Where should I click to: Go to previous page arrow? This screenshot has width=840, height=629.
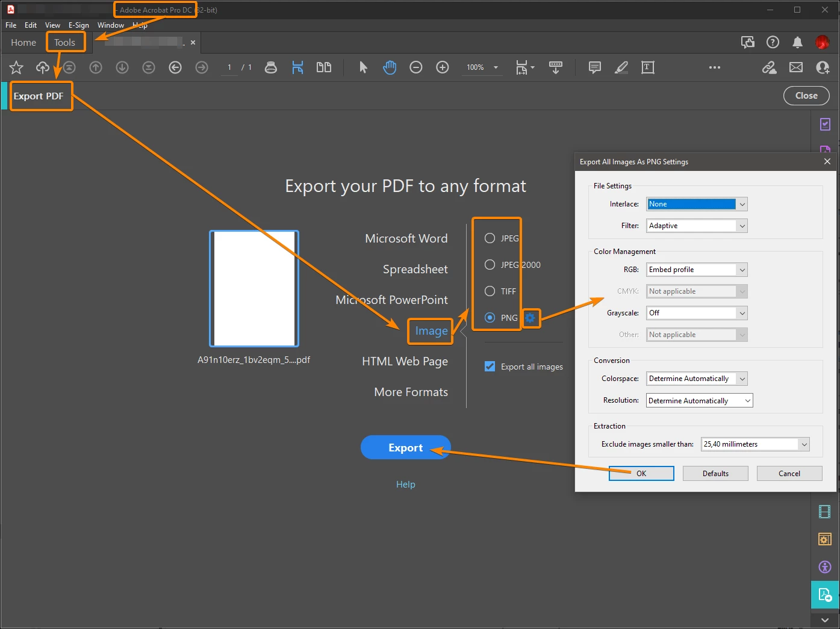[x=96, y=67]
